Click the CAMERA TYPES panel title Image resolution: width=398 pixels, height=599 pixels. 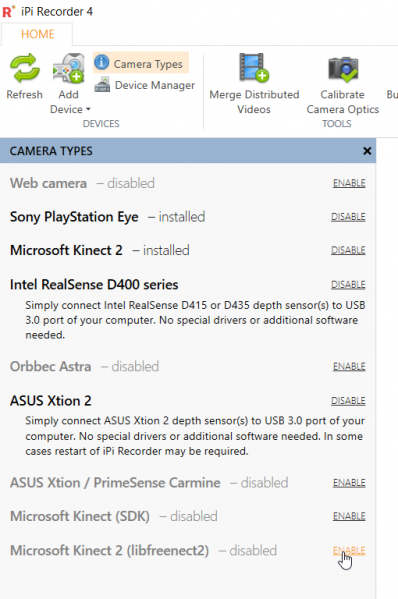51,151
